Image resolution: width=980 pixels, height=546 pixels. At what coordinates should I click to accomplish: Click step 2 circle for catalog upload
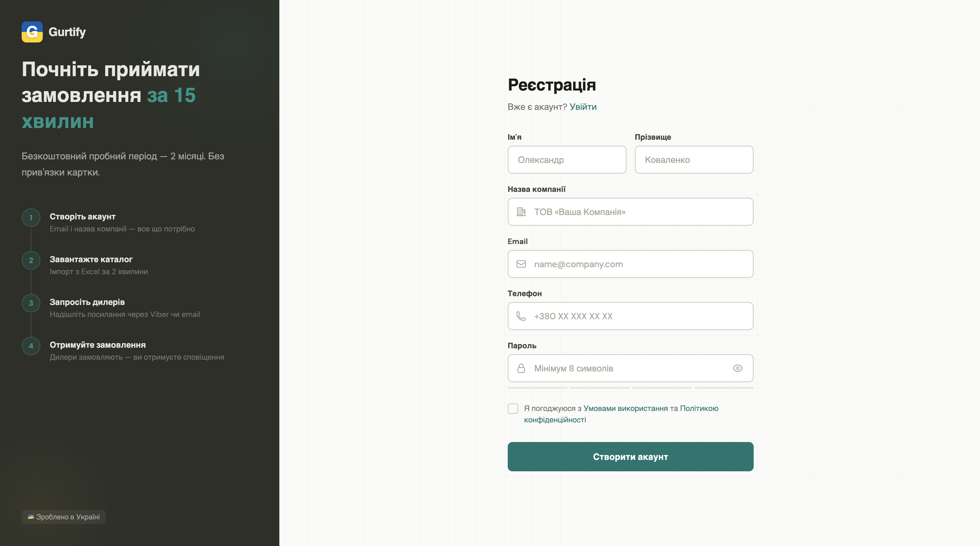click(31, 261)
